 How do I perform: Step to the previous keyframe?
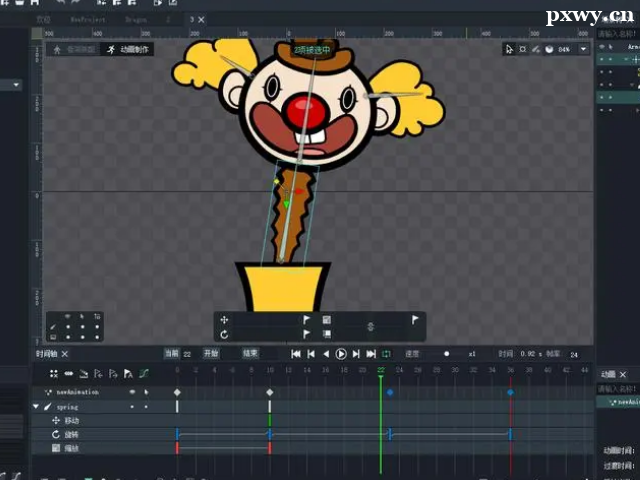(311, 354)
